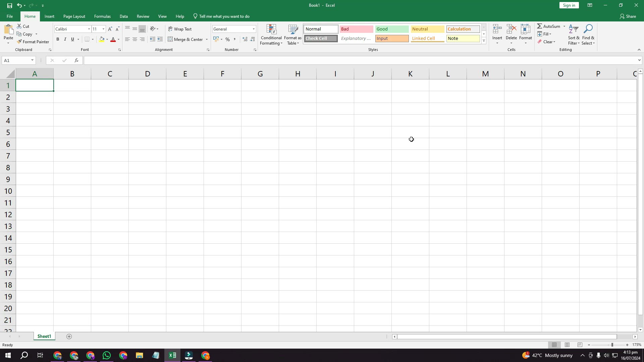The height and width of the screenshot is (362, 644).
Task: Open Clear dropdown in Editing group
Action: pos(547,42)
